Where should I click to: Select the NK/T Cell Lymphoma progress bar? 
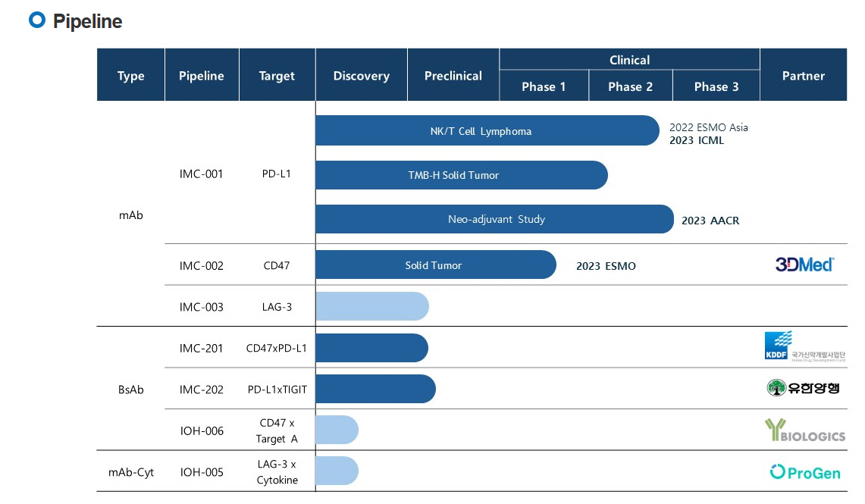tap(487, 130)
